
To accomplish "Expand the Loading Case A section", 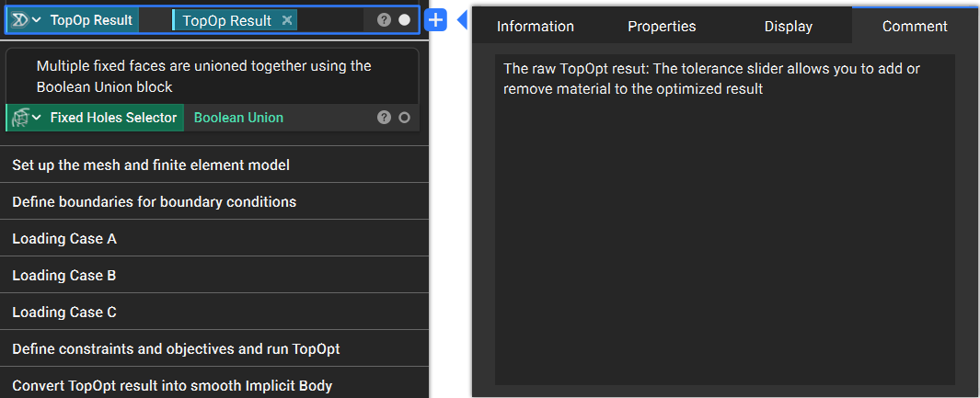I will pyautogui.click(x=214, y=238).
